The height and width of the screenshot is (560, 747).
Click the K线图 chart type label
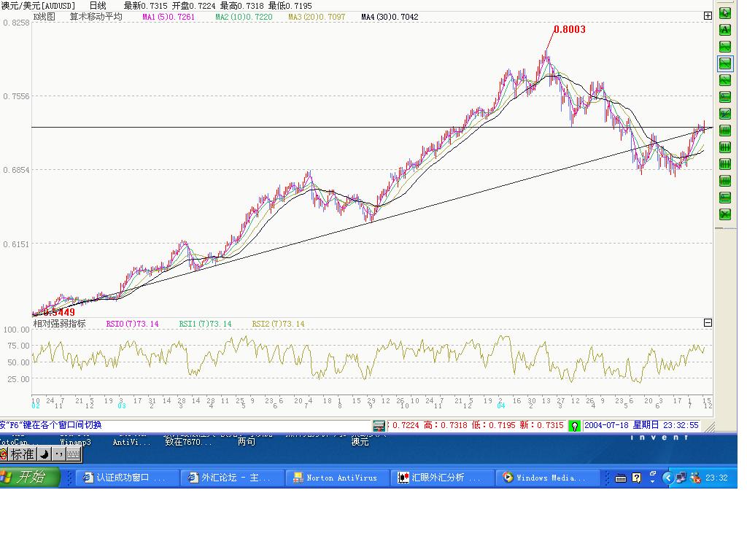point(44,17)
